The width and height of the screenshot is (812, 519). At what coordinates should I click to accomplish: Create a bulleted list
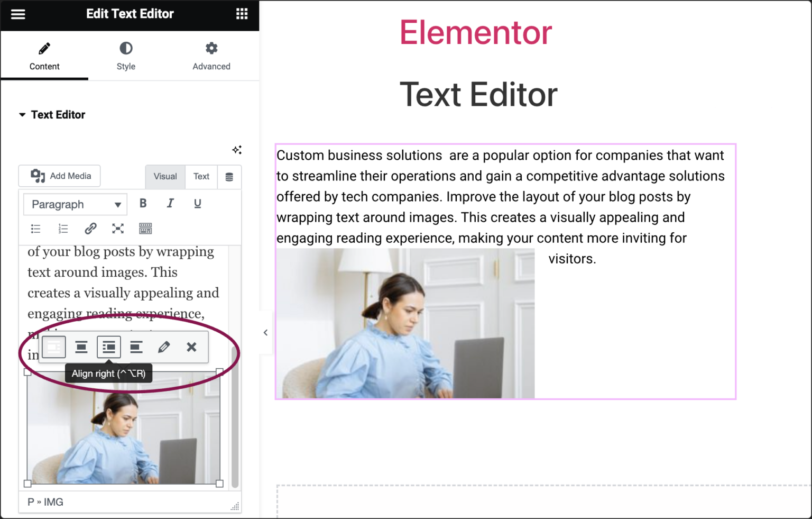pyautogui.click(x=35, y=229)
